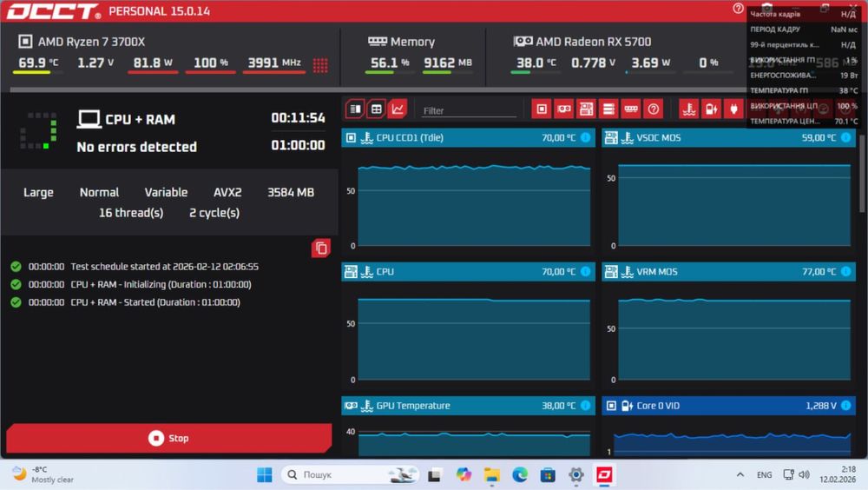Click the 3991 MHz CPU clock readout
This screenshot has width=868, height=490.
274,63
